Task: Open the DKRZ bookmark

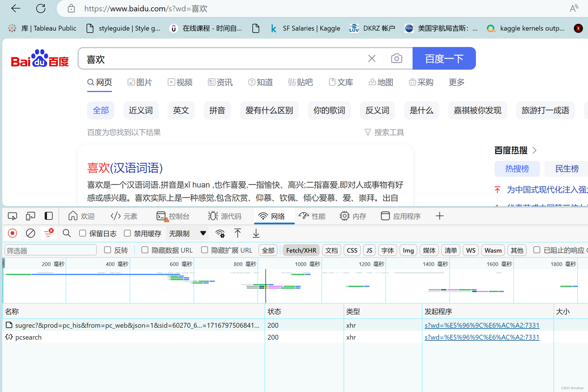Action: point(372,28)
